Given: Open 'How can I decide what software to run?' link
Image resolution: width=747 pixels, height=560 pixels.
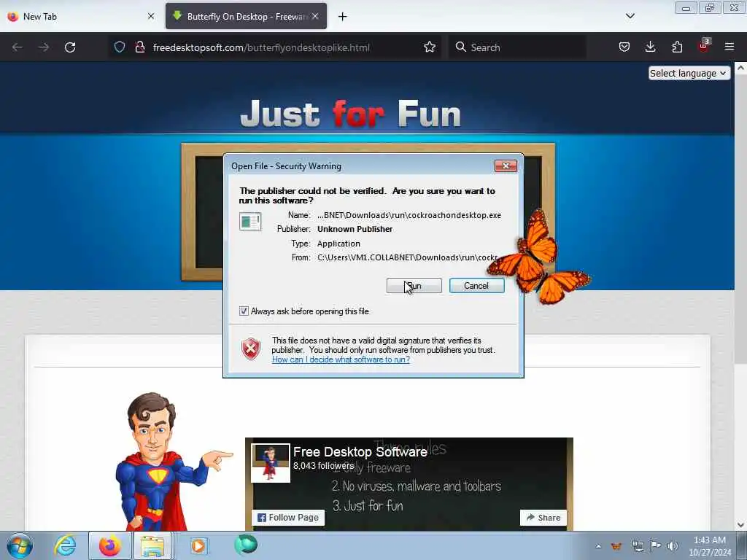Looking at the screenshot, I should coord(341,359).
